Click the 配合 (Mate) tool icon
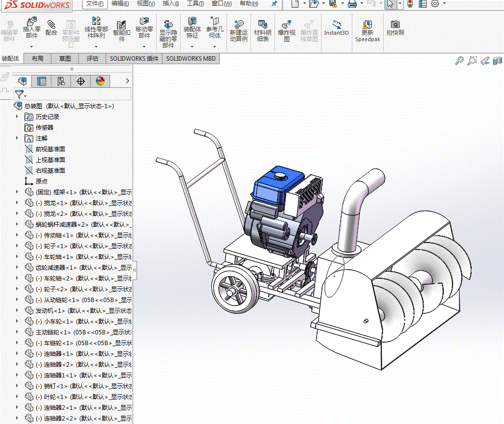Image resolution: width=504 pixels, height=424 pixels. [51, 24]
